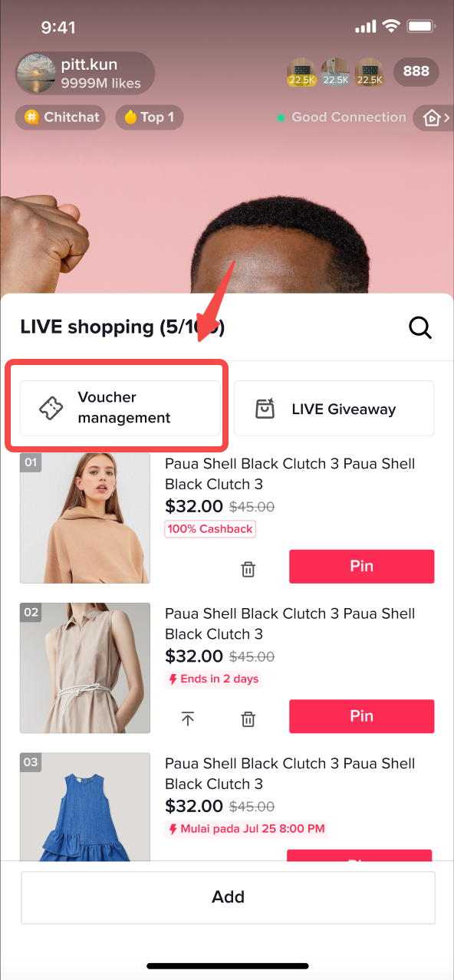The height and width of the screenshot is (980, 454).
Task: Open product 02 beige dress thumbnail
Action: tap(85, 668)
